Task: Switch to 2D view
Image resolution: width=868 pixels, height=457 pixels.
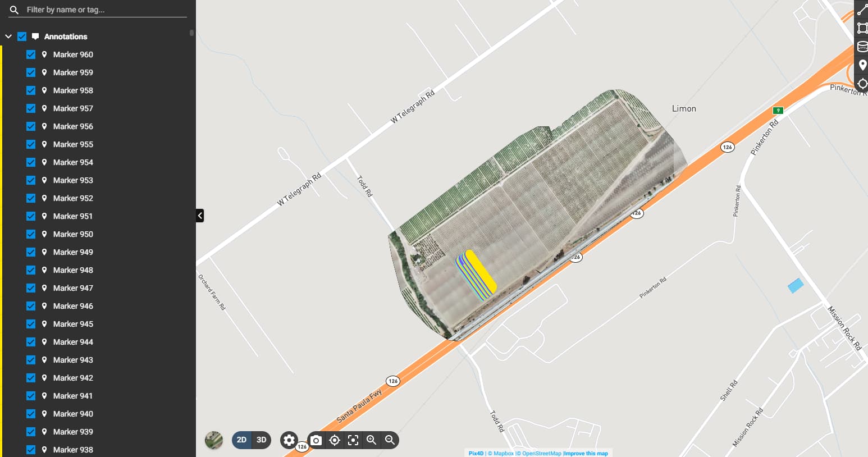Action: click(x=241, y=440)
